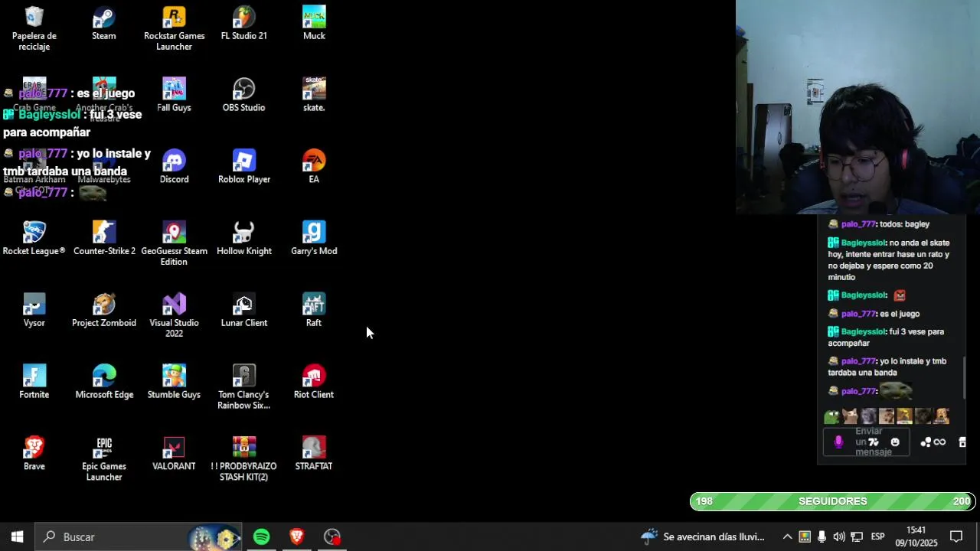Launch OBS Studio from the desktop

tap(244, 95)
